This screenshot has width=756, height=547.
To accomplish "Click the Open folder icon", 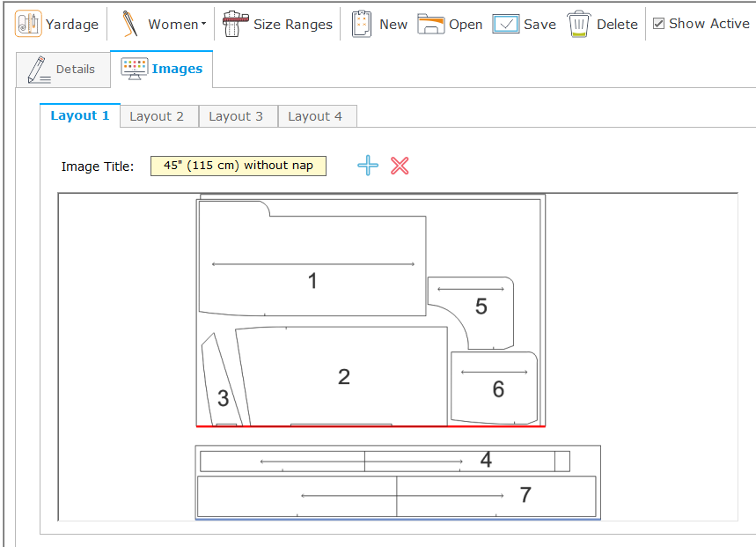I will coord(430,24).
